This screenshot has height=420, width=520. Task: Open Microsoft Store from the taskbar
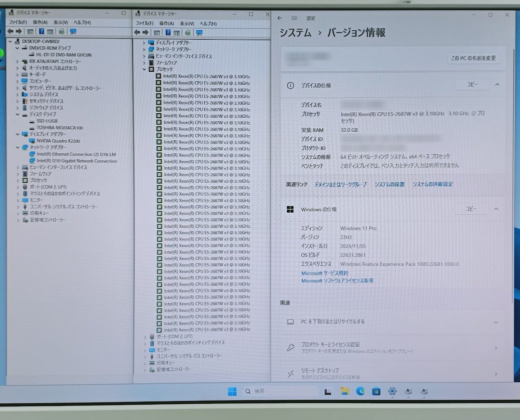point(377,392)
